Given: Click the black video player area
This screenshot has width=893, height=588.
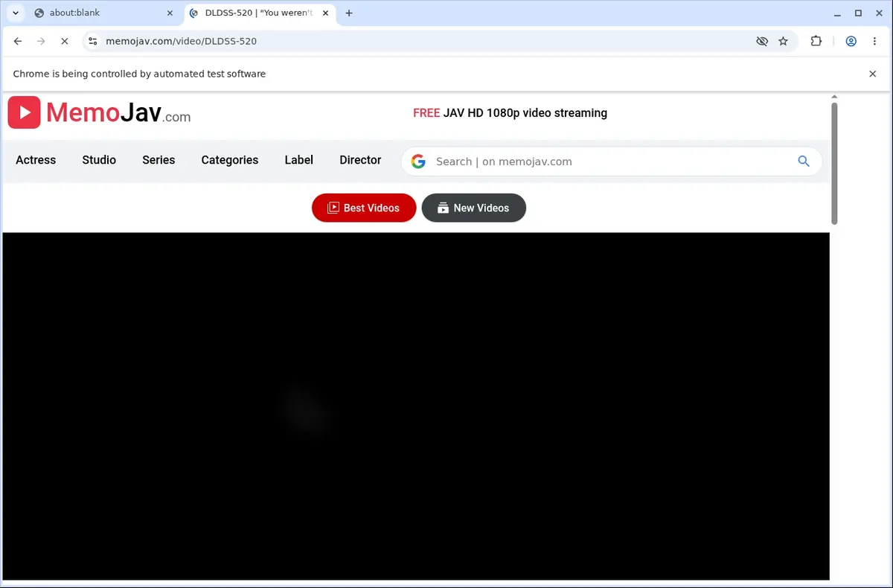Looking at the screenshot, I should [x=416, y=406].
